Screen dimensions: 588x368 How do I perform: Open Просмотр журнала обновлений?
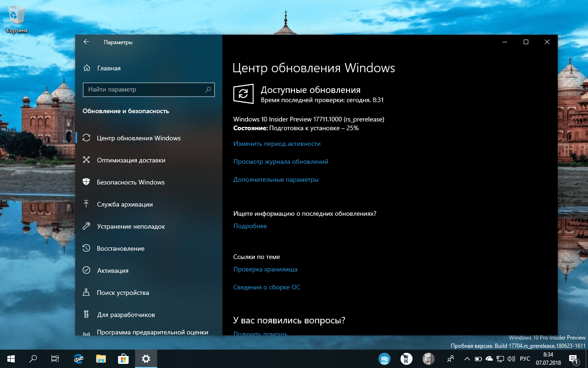[280, 161]
